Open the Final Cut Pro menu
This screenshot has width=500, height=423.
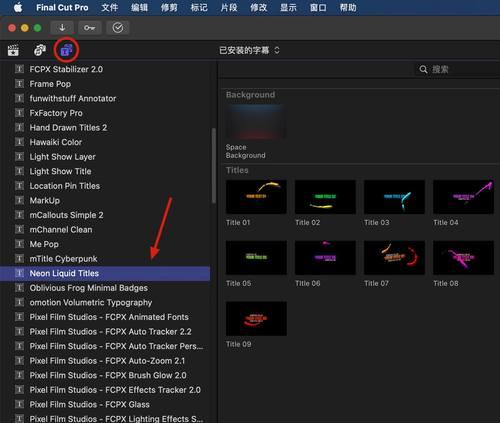click(x=62, y=7)
